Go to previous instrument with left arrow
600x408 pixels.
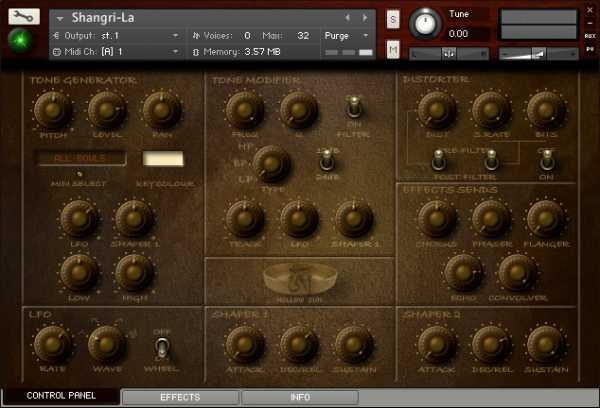point(347,18)
